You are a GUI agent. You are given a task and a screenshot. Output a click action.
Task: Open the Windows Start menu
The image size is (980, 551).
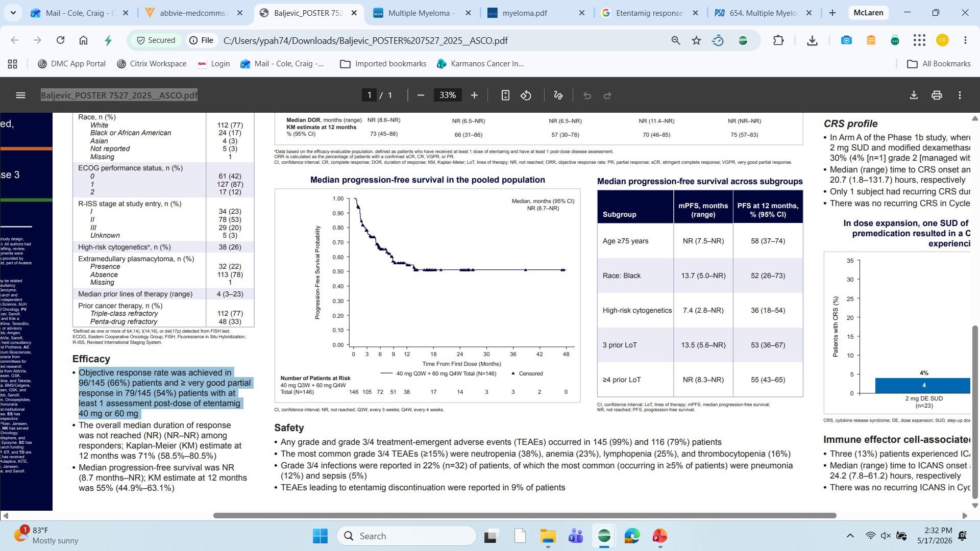(320, 536)
